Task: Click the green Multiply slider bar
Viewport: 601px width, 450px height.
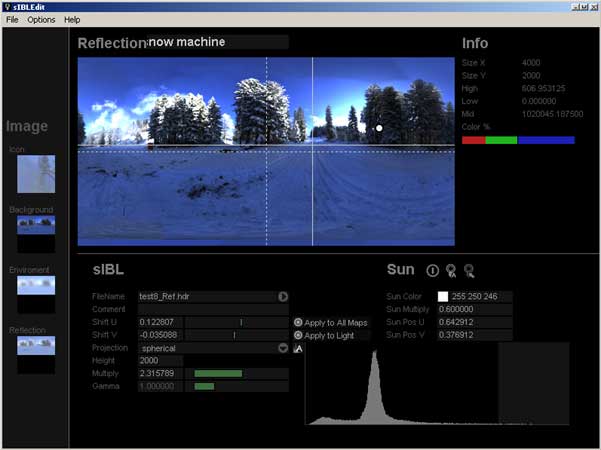Action: tap(218, 373)
